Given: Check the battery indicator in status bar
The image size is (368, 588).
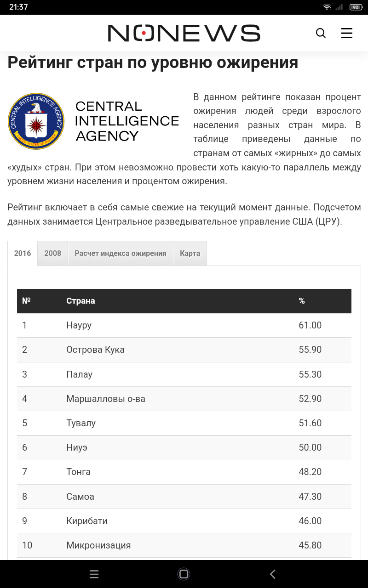Looking at the screenshot, I should coord(355,7).
